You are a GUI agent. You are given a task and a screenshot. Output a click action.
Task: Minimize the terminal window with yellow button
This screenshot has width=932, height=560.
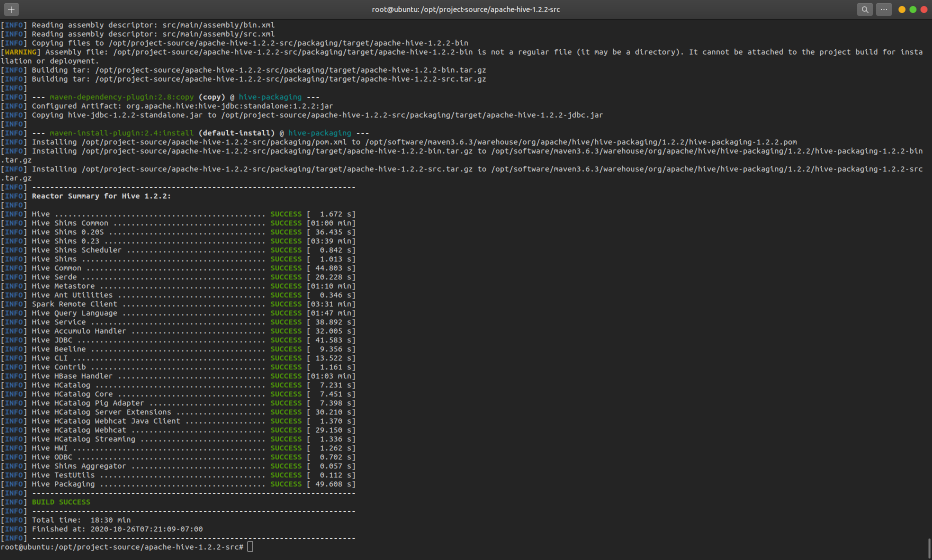pyautogui.click(x=902, y=9)
